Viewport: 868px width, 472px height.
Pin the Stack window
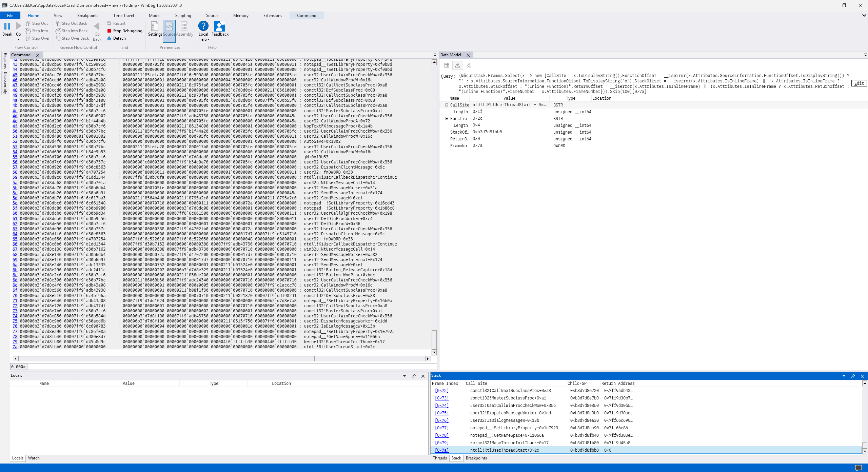(853, 376)
